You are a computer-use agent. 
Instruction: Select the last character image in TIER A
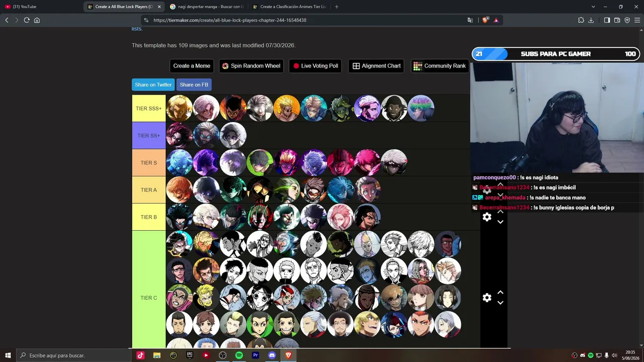point(367,190)
